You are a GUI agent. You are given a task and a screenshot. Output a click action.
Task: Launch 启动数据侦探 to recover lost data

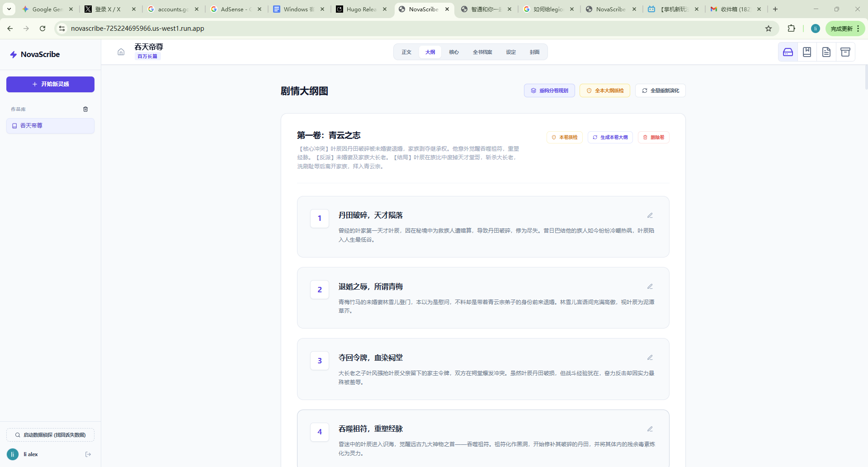tap(50, 434)
